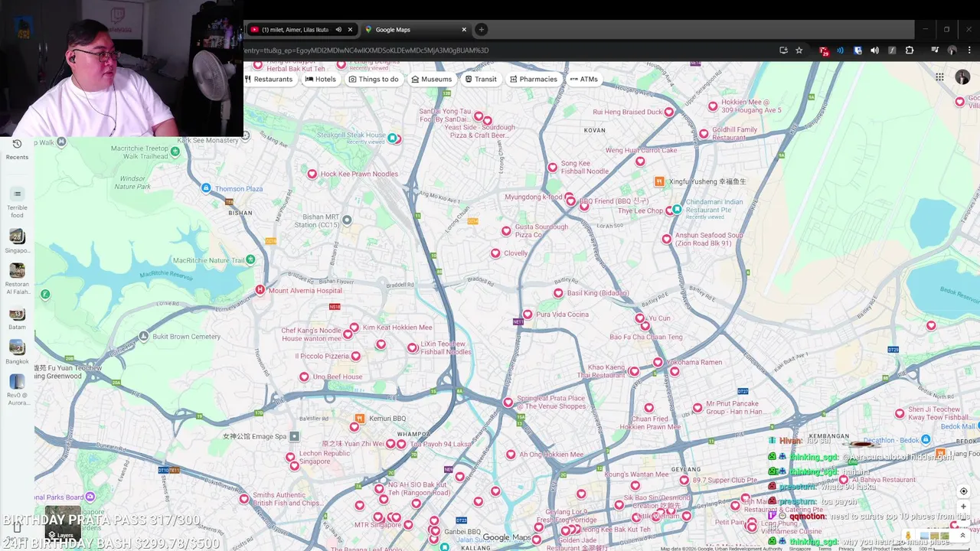The image size is (980, 551).
Task: Click the Pura Vida Cocina pin
Action: click(x=528, y=315)
